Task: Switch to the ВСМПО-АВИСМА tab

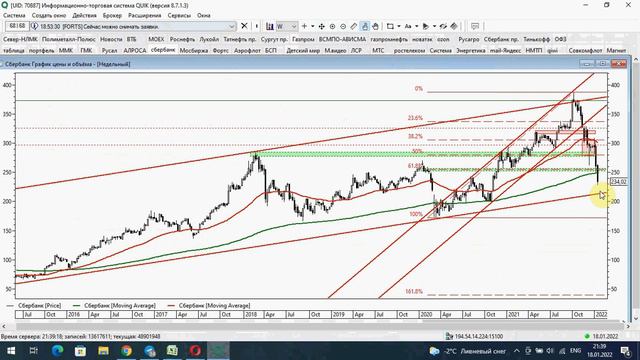Action: tap(342, 40)
